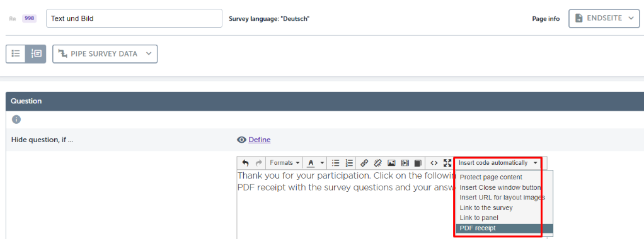The height and width of the screenshot is (239, 644).
Task: Switch to detailed list view
Action: [x=36, y=53]
